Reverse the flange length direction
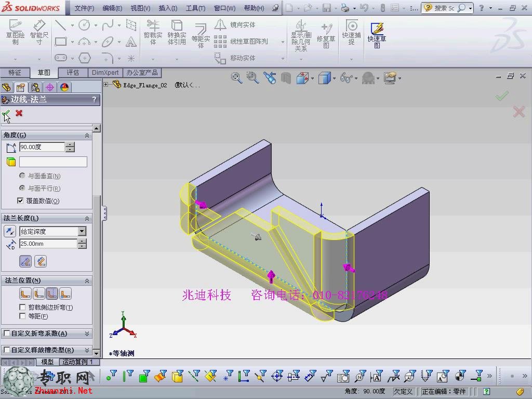Image resolution: width=532 pixels, height=399 pixels. (x=10, y=231)
